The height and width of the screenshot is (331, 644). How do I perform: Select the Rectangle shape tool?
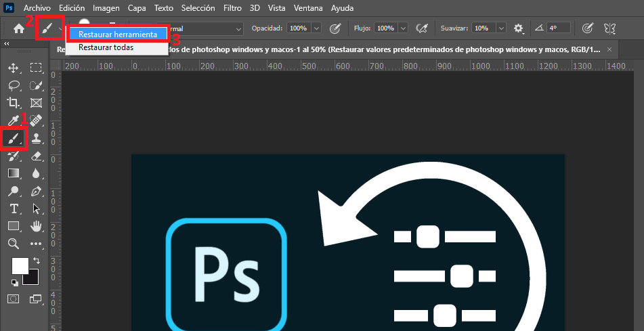tap(14, 226)
